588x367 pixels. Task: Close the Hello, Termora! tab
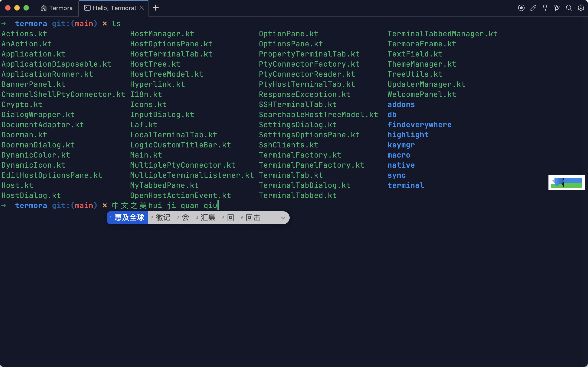click(x=142, y=8)
